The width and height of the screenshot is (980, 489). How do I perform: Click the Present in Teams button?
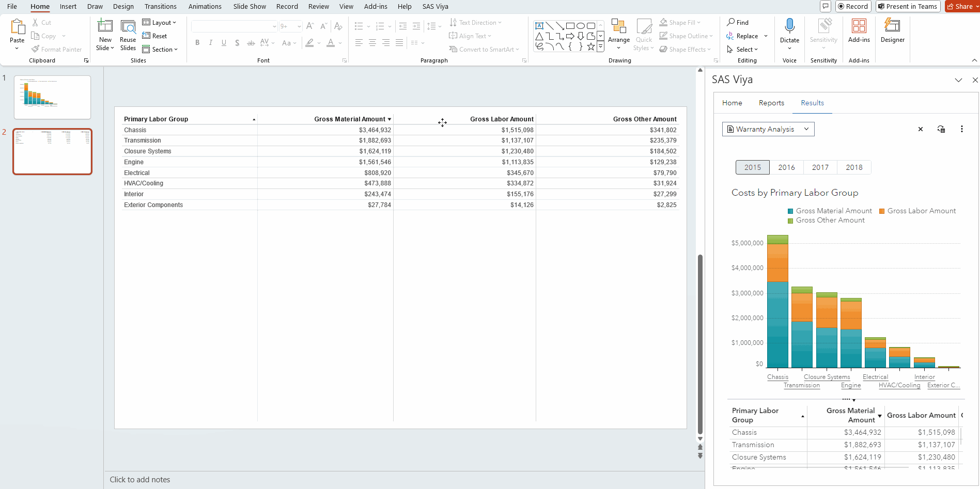point(908,6)
